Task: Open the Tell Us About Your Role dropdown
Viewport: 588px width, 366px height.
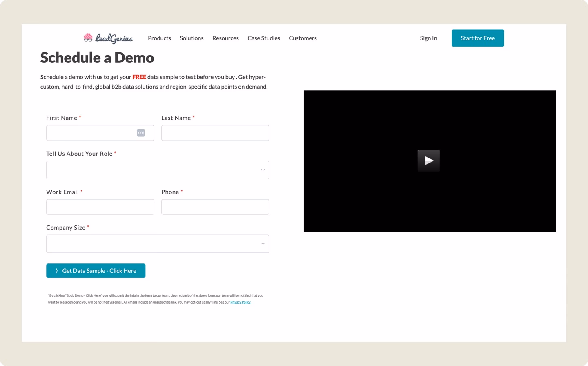Action: point(158,170)
